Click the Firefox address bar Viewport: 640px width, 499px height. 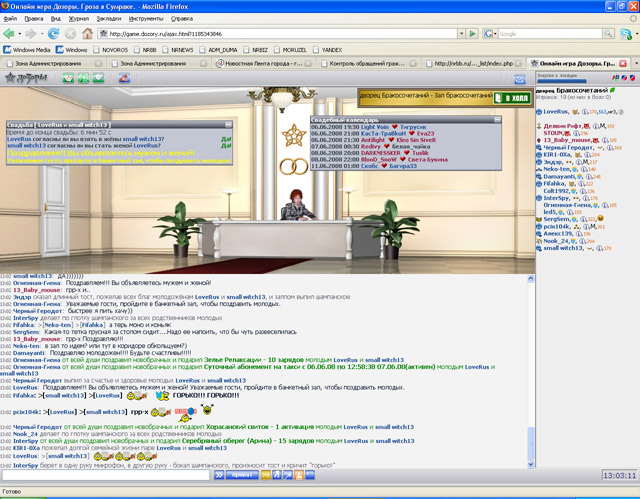click(278, 34)
